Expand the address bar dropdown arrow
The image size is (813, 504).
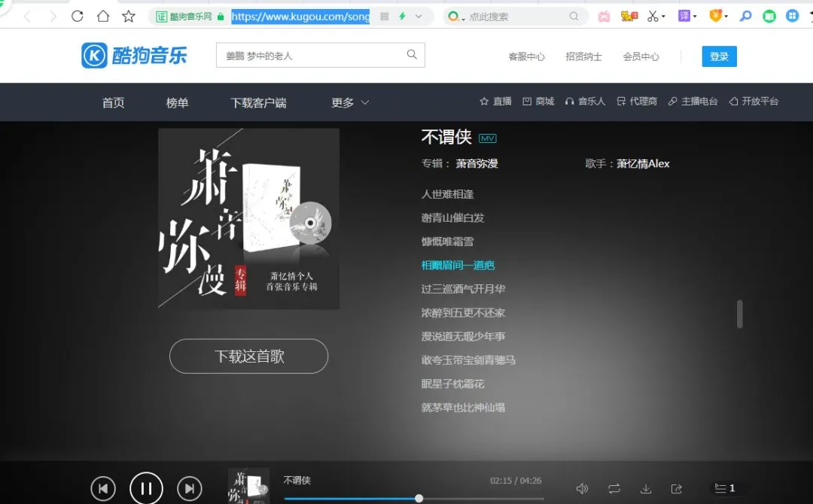(419, 17)
